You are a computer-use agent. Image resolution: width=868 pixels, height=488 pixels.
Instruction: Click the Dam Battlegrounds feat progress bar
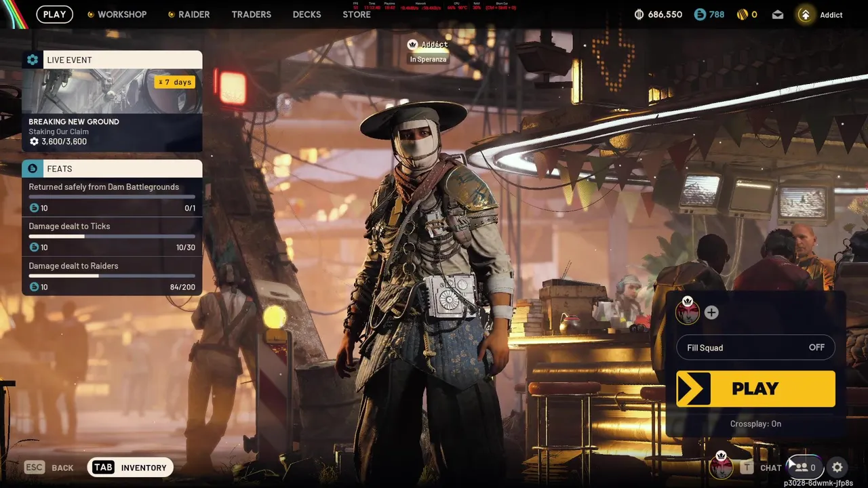pos(112,197)
